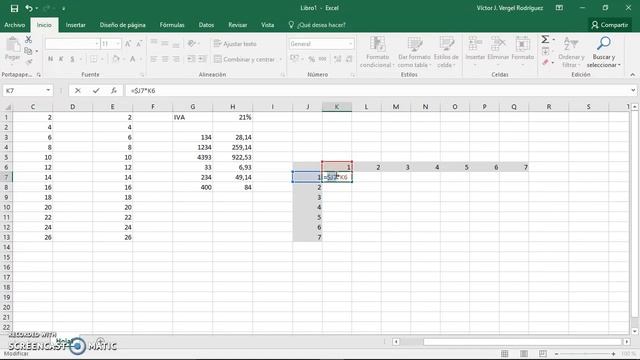This screenshot has width=640, height=360.
Task: Open the Fuente dialog launcher
Action: [x=142, y=75]
